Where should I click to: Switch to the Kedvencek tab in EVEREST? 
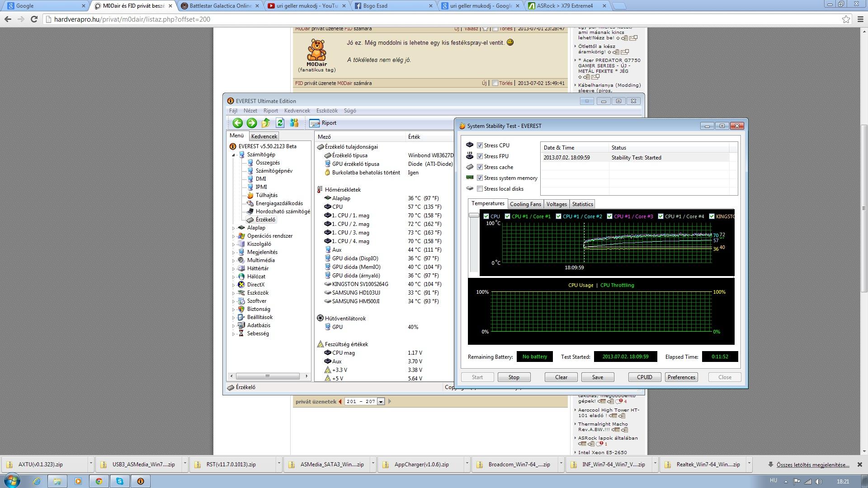click(x=264, y=136)
